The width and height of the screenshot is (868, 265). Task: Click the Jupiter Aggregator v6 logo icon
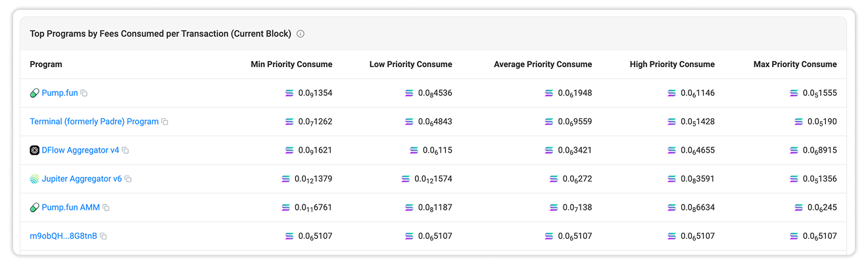[35, 179]
